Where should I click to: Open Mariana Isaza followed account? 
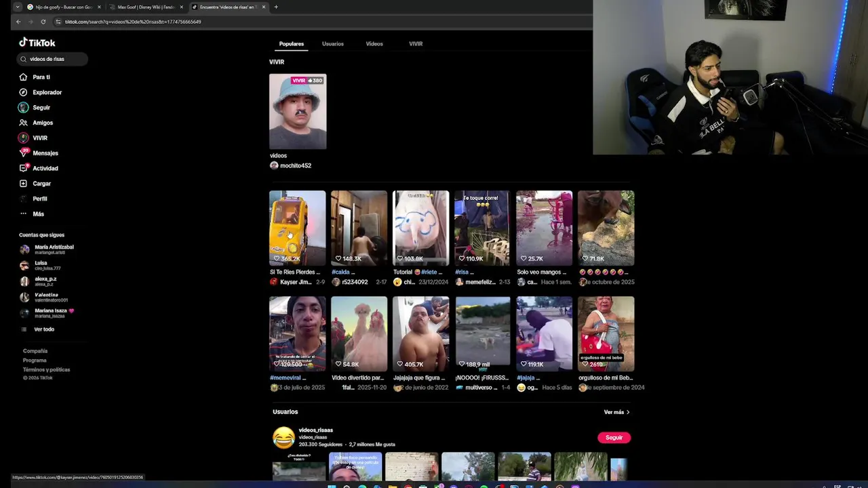coord(47,313)
